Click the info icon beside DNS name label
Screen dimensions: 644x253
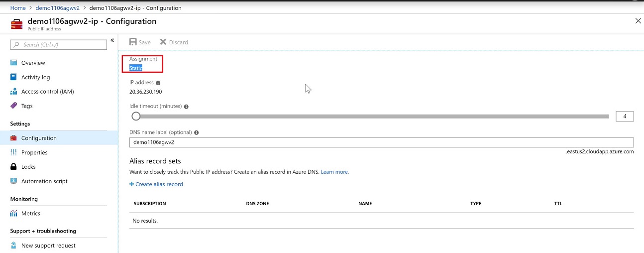(x=197, y=132)
